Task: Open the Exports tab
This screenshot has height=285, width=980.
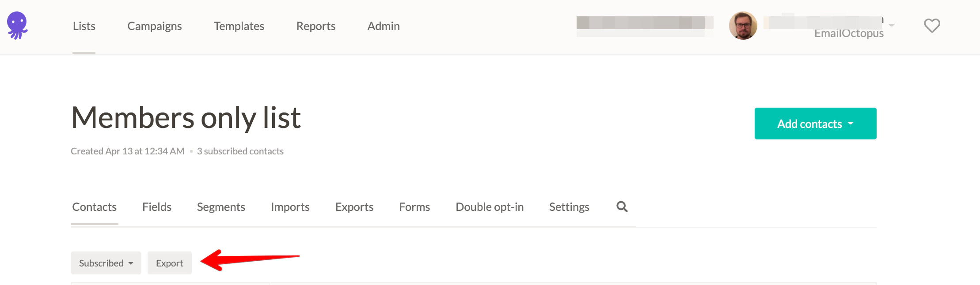Action: click(x=354, y=207)
